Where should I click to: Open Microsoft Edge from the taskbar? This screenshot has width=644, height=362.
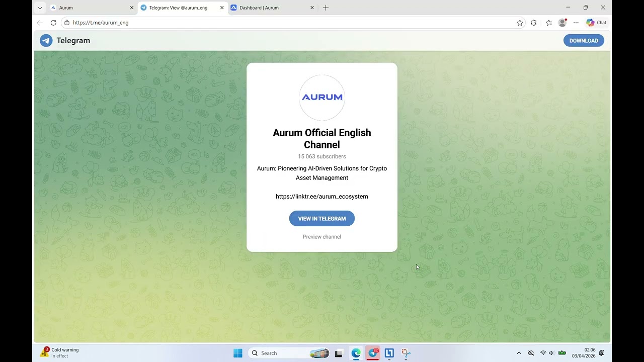click(x=356, y=353)
